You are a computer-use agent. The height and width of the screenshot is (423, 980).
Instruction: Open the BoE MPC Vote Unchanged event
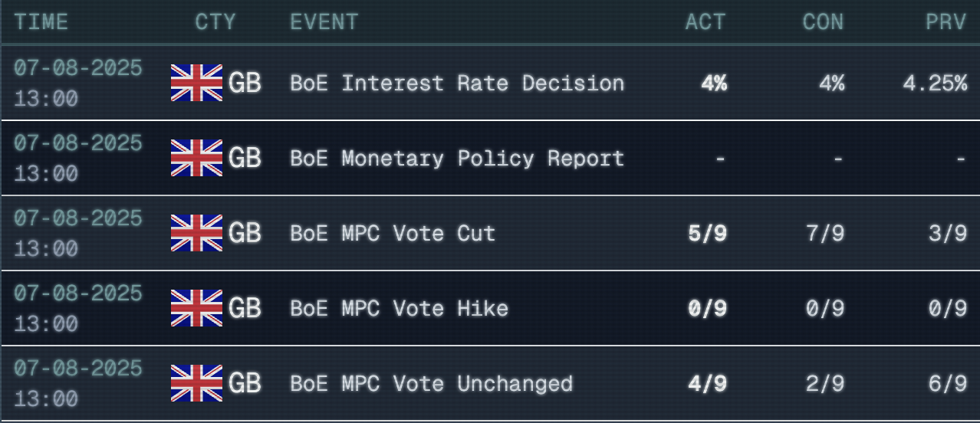pyautogui.click(x=431, y=383)
